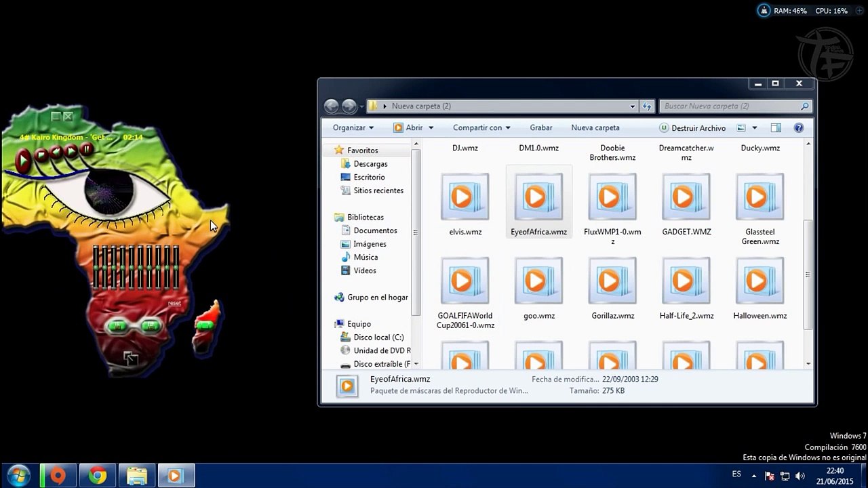Image resolution: width=868 pixels, height=488 pixels.
Task: Switch to Windows Media Player on taskbar
Action: tap(176, 476)
